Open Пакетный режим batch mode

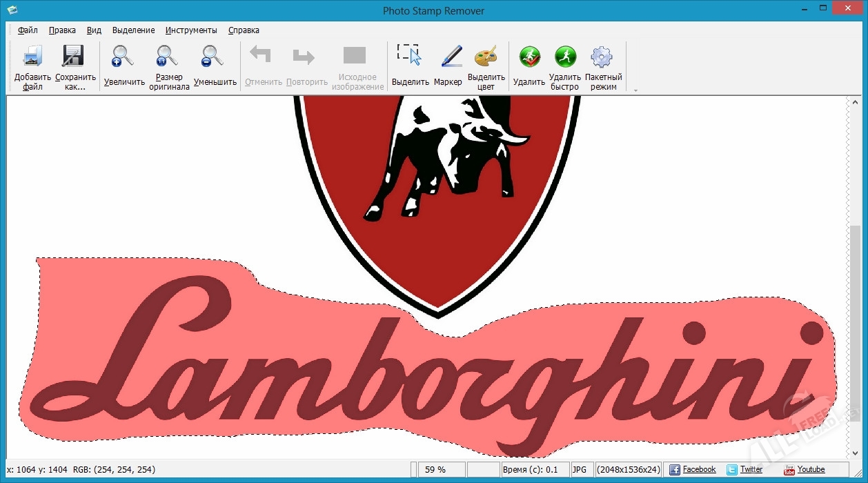tap(602, 57)
